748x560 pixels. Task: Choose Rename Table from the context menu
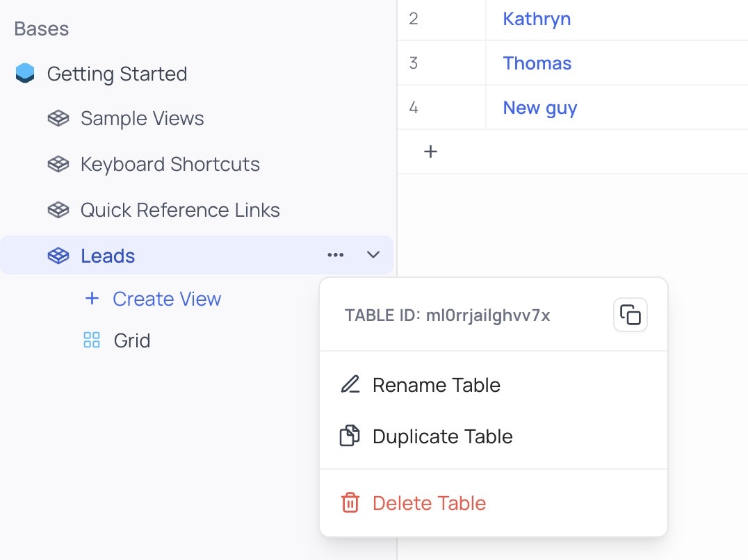437,385
